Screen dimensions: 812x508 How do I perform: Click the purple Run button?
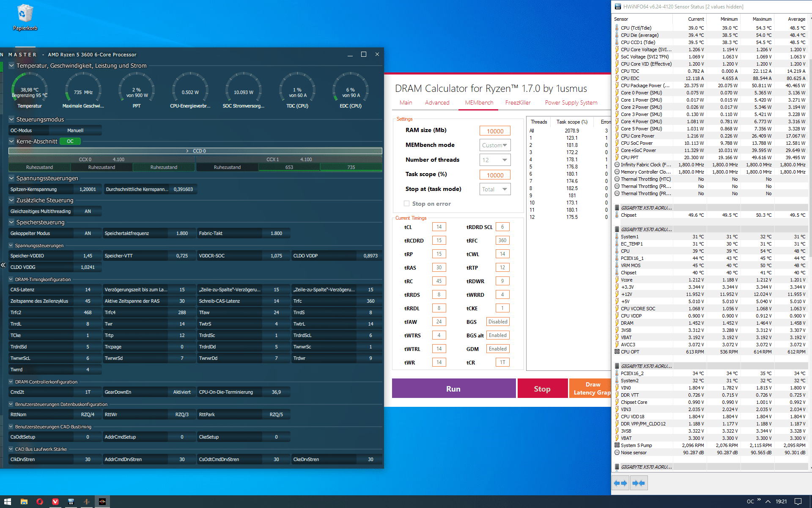click(x=454, y=389)
